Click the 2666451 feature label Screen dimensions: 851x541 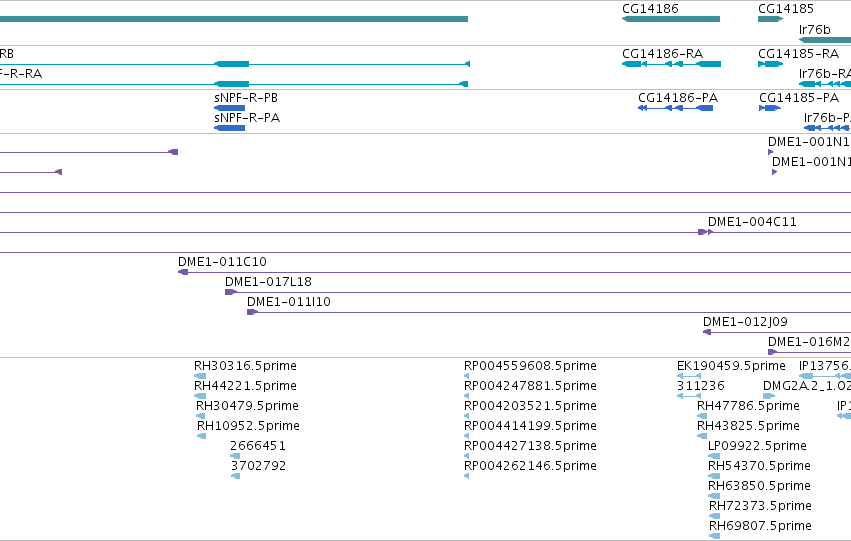(258, 445)
